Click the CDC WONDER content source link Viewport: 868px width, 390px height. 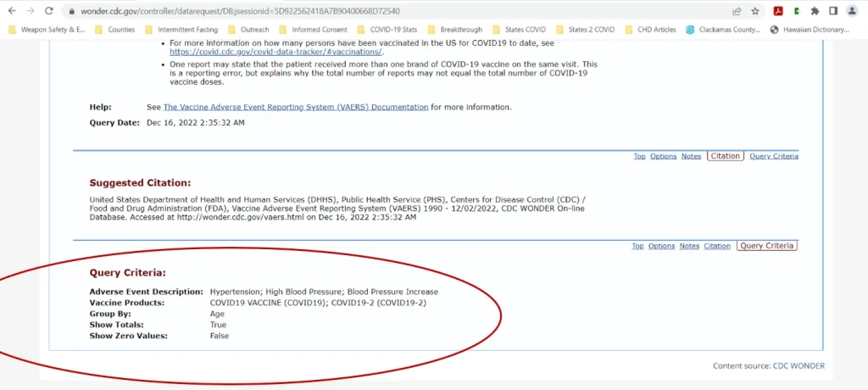[x=798, y=366]
